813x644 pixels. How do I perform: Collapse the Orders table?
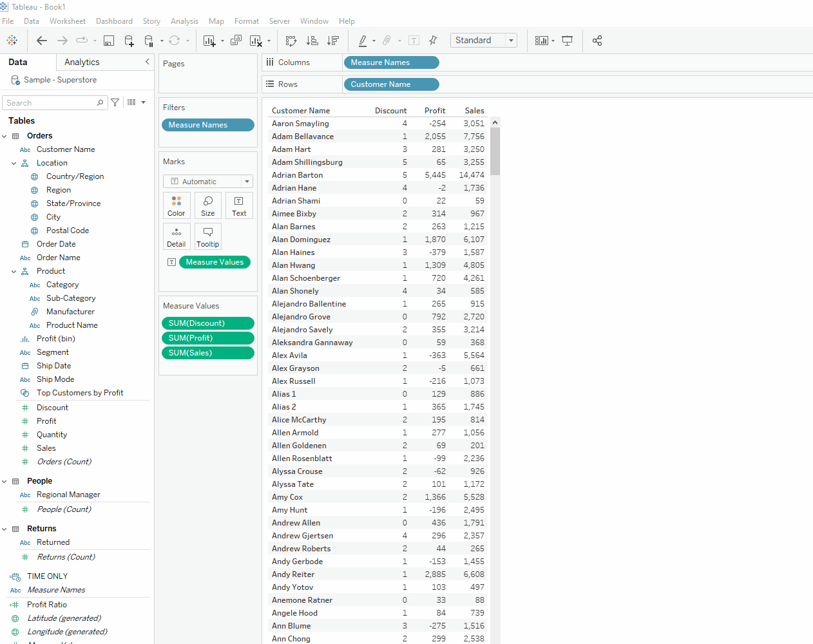click(x=5, y=136)
